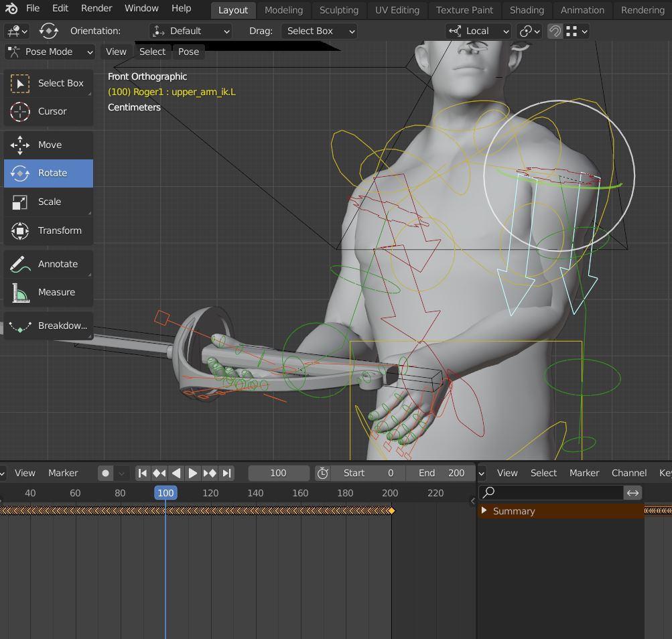This screenshot has height=639, width=672.
Task: Activate the Cursor tool
Action: [48, 111]
